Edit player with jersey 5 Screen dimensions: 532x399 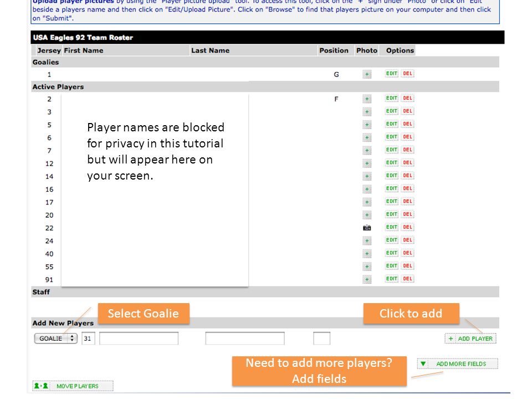tap(392, 124)
